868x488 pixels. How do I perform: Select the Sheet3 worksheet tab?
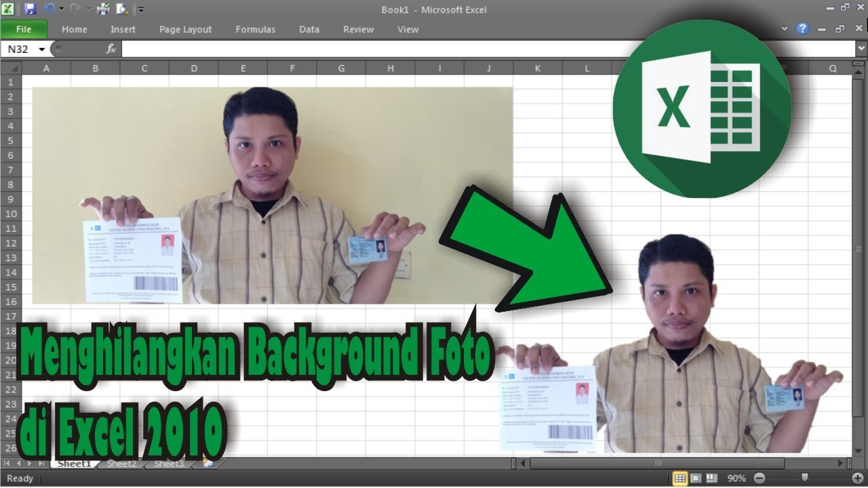pyautogui.click(x=169, y=464)
